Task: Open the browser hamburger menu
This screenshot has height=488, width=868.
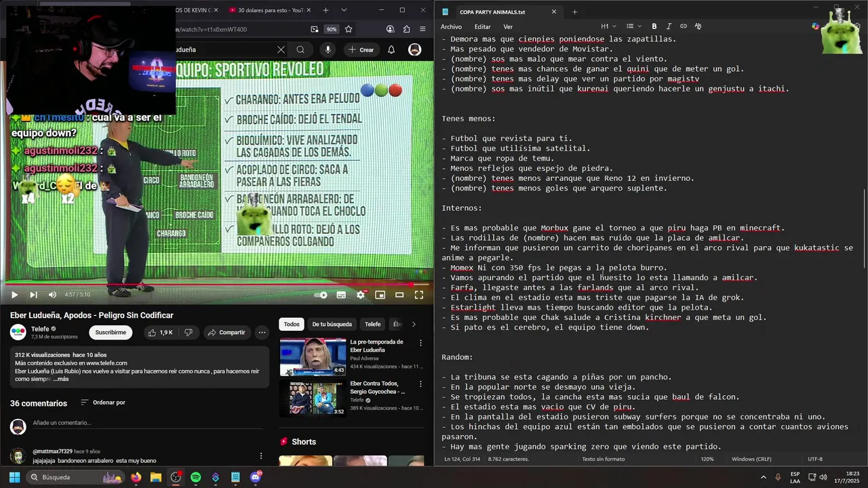Action: tap(423, 29)
